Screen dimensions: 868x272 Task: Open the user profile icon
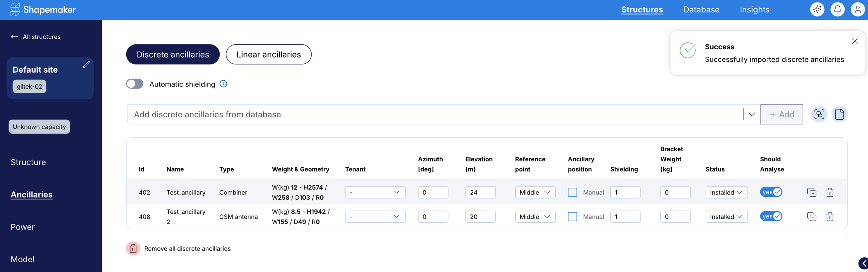(857, 9)
